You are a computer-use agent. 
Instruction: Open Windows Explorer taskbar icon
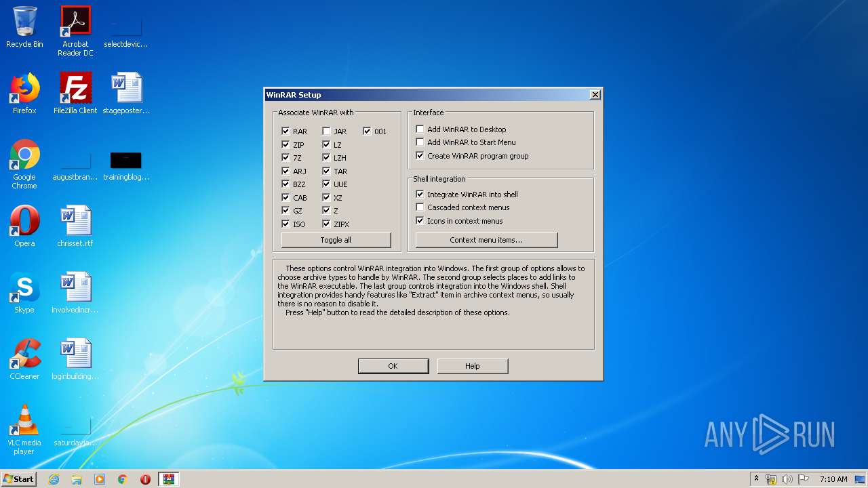point(77,479)
